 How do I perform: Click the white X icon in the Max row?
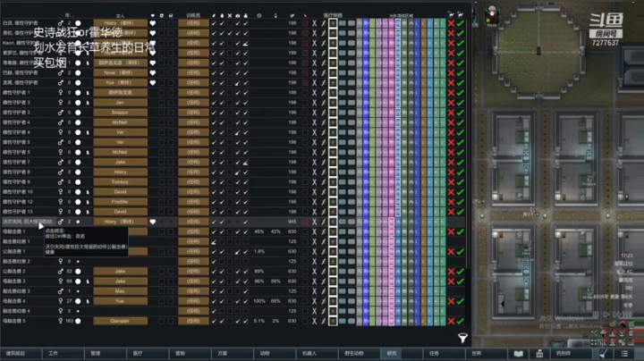(314, 291)
